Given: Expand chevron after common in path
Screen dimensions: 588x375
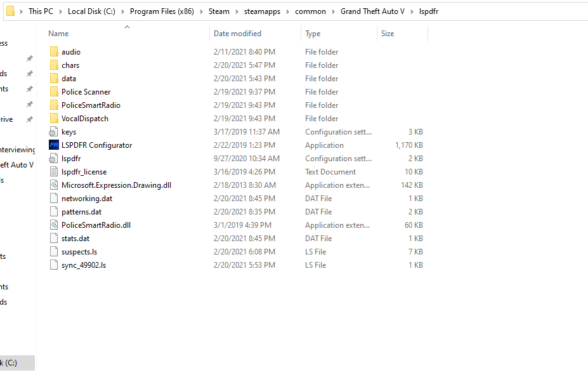Looking at the screenshot, I should [333, 11].
